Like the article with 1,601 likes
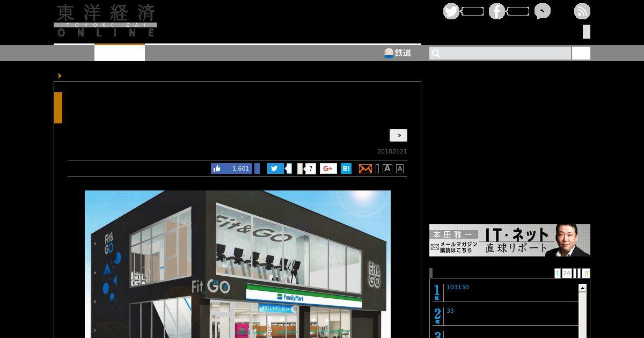The image size is (644, 338). click(x=231, y=168)
